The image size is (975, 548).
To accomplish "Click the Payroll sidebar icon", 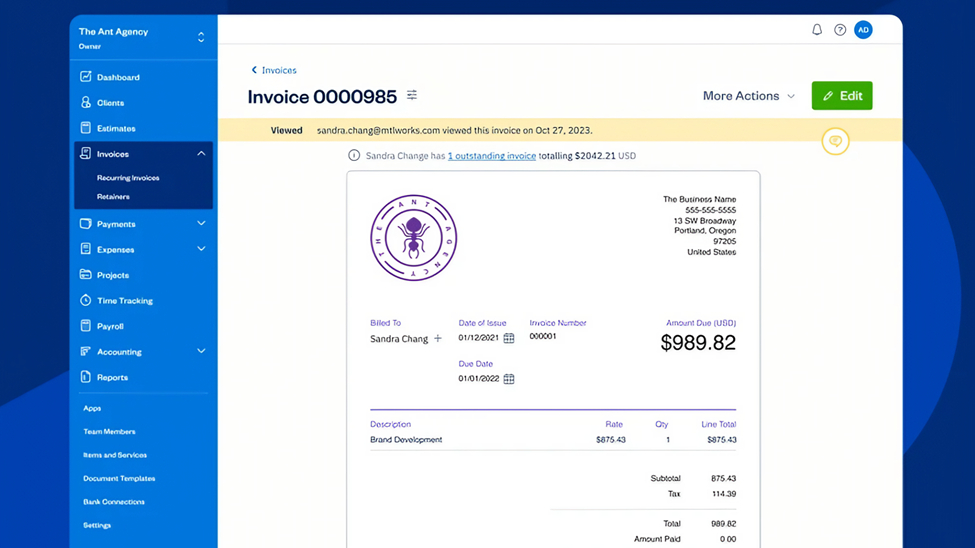I will pos(86,325).
